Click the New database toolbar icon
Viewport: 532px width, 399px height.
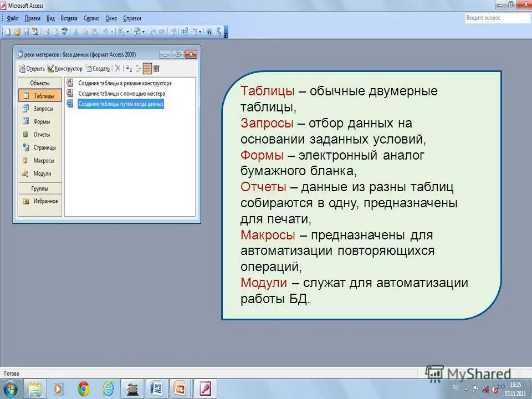point(8,32)
